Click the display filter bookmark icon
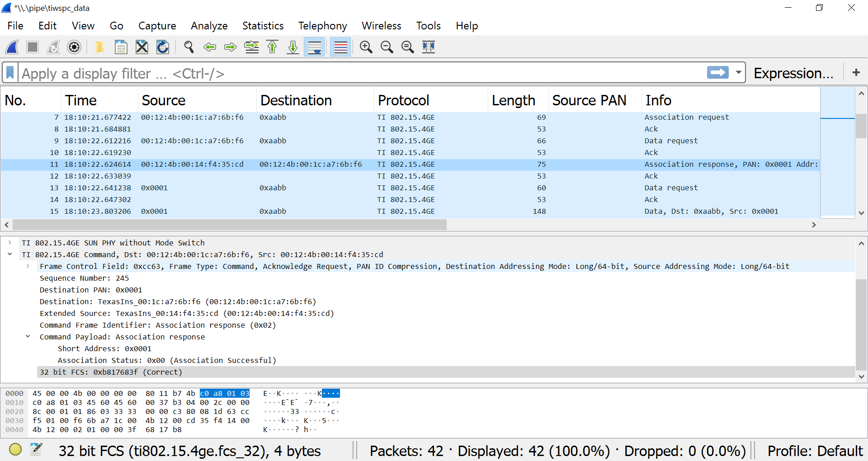Screen dimensions: 868x461 (x=10, y=73)
